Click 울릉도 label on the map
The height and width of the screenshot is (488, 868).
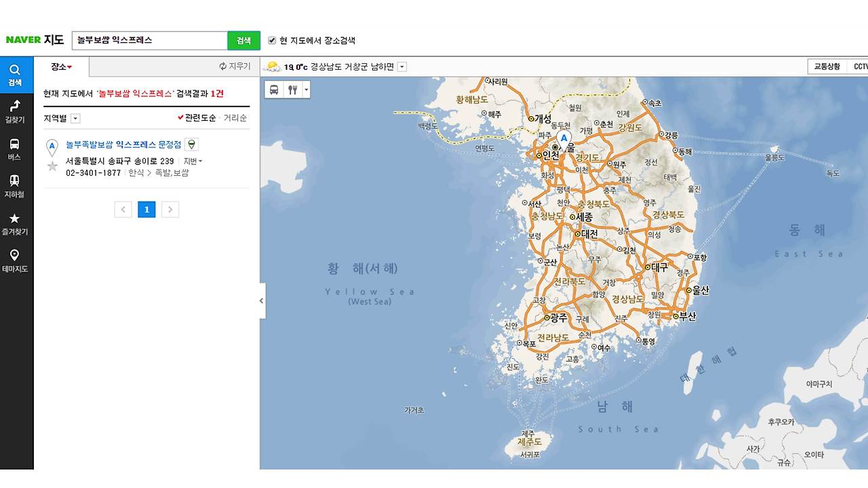(774, 157)
